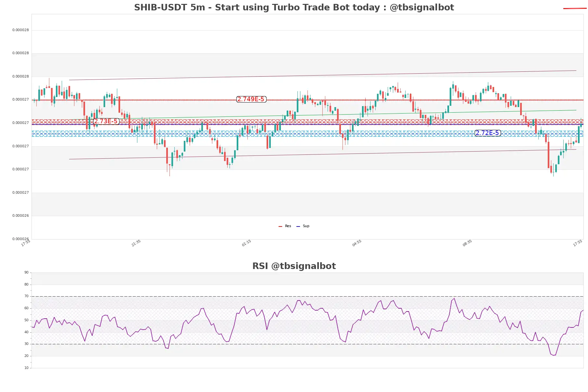Screen dimensions: 588x392
Task: Click the RSI 30 axis label
Action: click(26, 344)
